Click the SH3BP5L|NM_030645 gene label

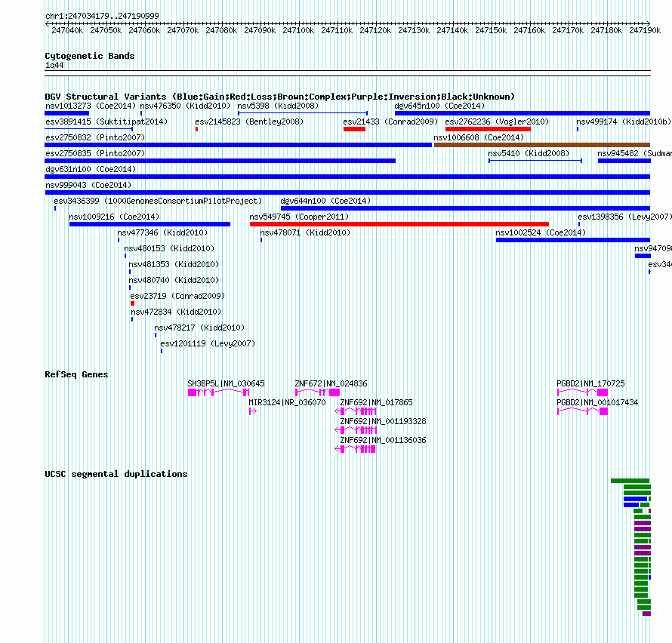[227, 383]
